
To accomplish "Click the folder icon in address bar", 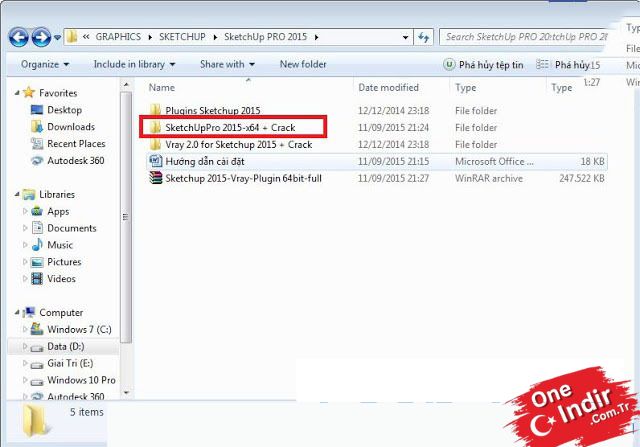I will (72, 37).
